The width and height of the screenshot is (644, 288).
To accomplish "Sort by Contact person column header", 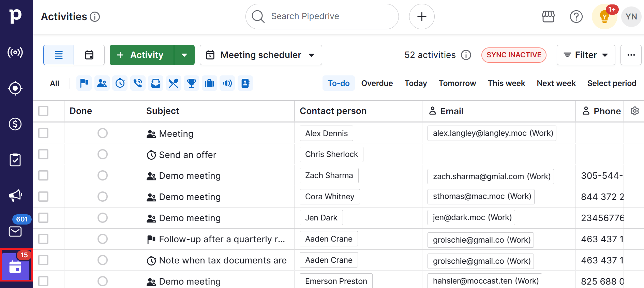I will 333,111.
